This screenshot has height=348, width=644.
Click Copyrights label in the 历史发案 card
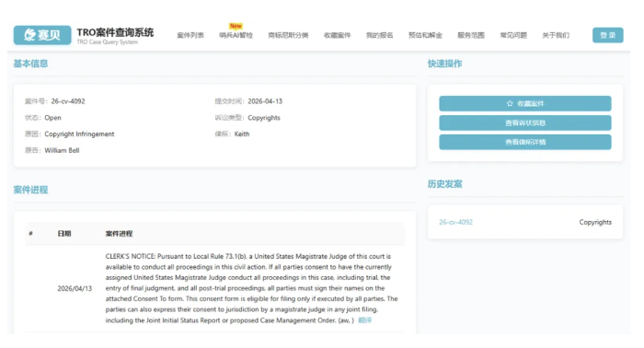pos(595,222)
